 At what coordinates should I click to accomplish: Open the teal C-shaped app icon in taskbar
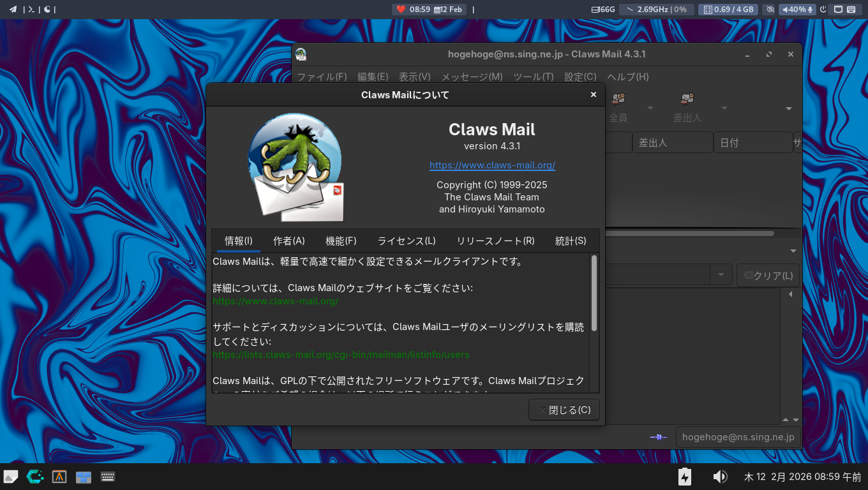click(x=34, y=477)
